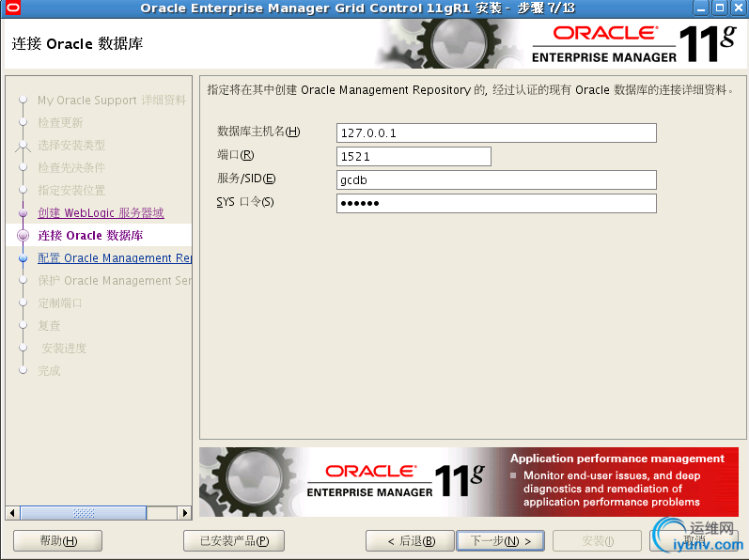
Task: Click the 保护 Oracle Management Service step
Action: click(115, 281)
